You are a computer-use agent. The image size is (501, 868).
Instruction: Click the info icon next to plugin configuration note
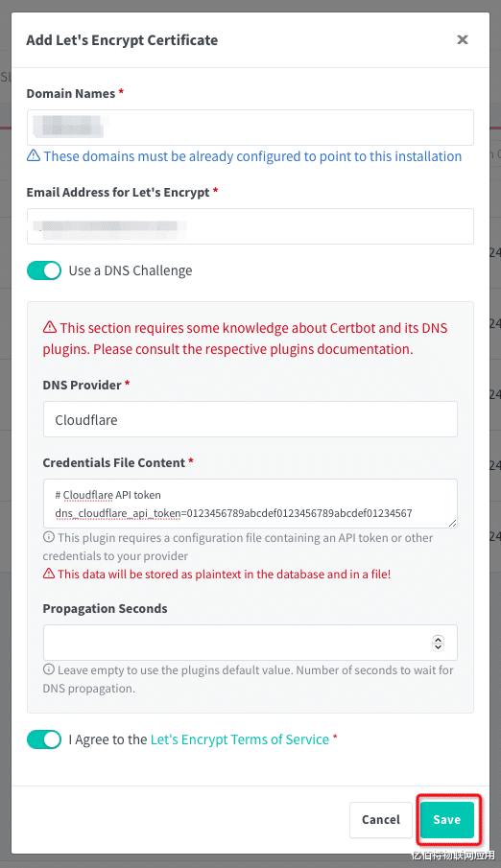pyautogui.click(x=49, y=537)
